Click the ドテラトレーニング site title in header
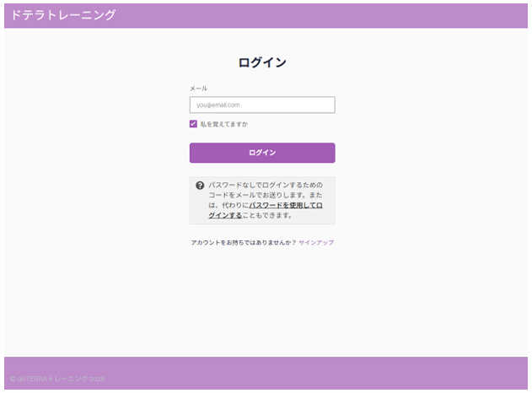 coord(63,15)
